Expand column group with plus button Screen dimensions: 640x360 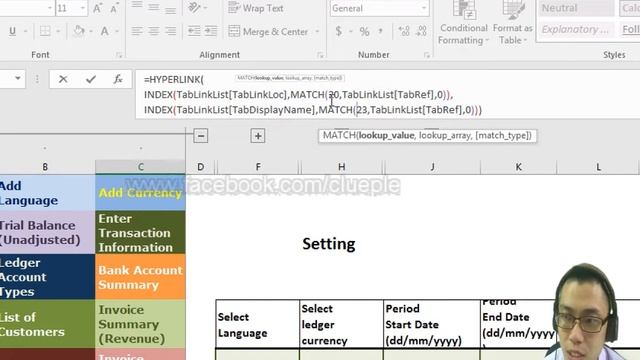click(258, 136)
